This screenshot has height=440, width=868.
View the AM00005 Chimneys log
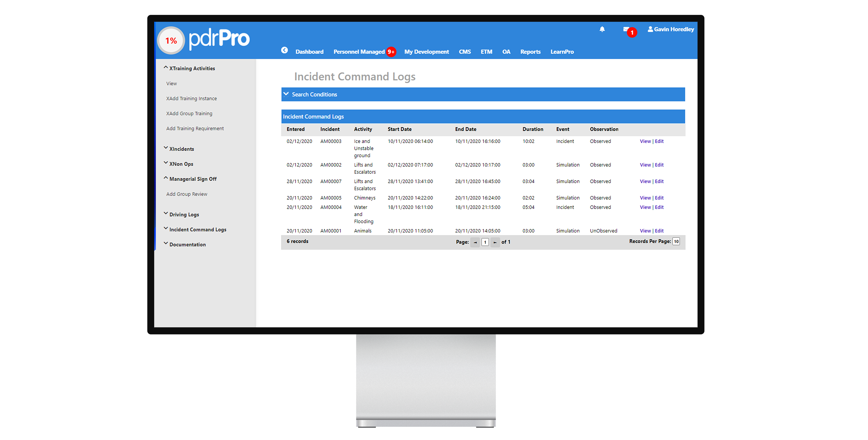pyautogui.click(x=645, y=198)
